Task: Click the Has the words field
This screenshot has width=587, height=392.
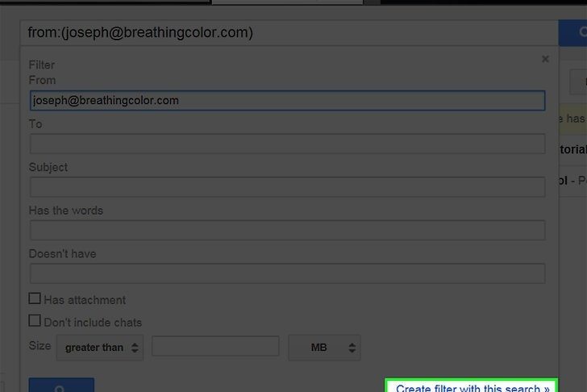Action: [x=287, y=231]
